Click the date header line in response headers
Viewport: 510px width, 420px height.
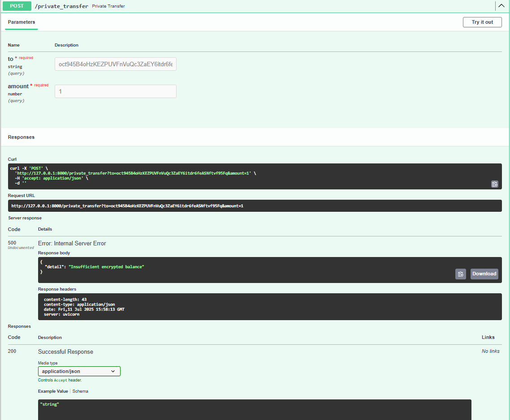tap(84, 309)
